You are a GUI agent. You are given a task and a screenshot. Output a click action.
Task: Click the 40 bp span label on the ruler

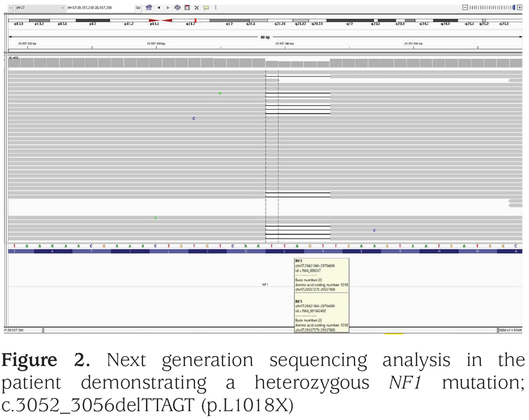click(x=265, y=37)
